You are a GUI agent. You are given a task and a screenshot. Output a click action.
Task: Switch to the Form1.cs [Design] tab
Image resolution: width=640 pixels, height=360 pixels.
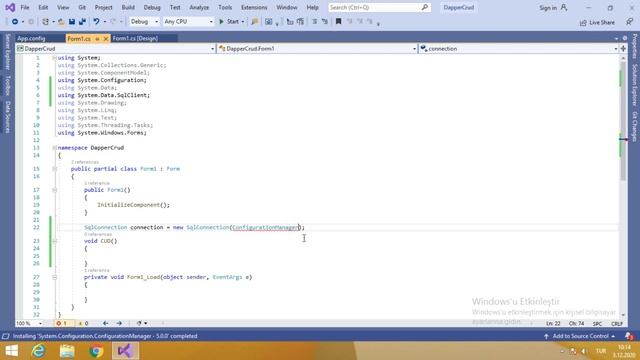[135, 38]
